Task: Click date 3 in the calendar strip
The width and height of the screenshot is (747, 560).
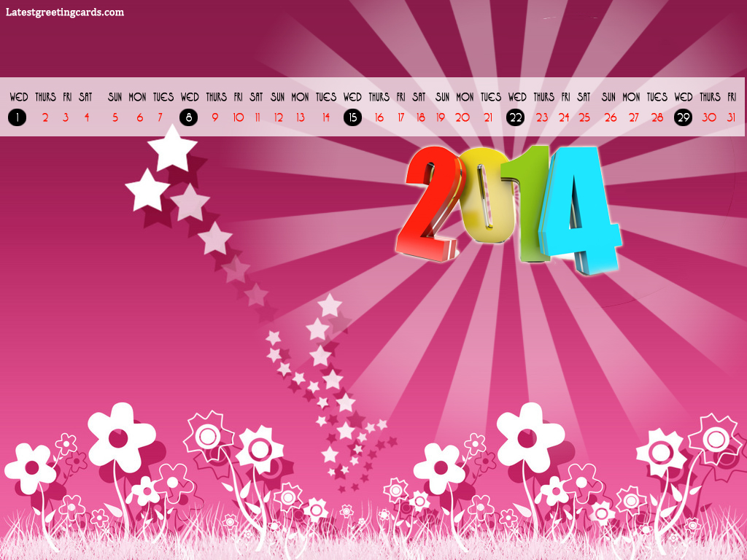Action: pyautogui.click(x=66, y=117)
